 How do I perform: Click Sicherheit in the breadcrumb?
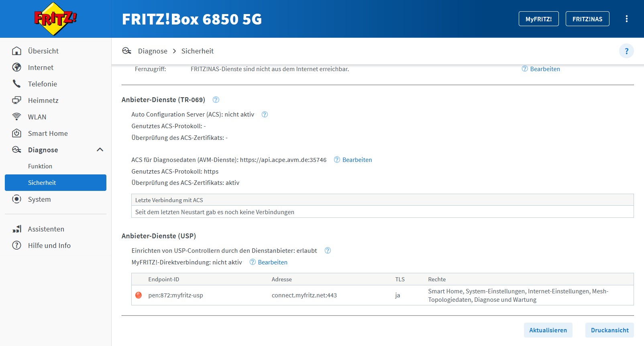pyautogui.click(x=198, y=51)
